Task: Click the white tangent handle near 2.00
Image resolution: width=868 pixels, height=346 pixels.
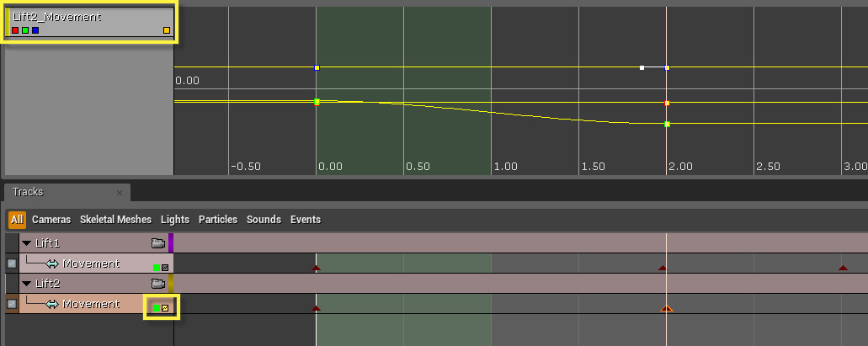Action: 642,67
